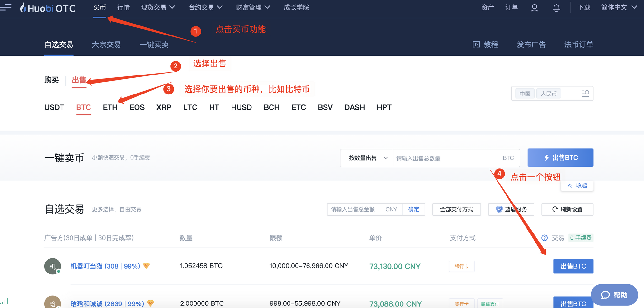Click the question mark icon beside 交易
The width and height of the screenshot is (644, 308).
tap(545, 238)
